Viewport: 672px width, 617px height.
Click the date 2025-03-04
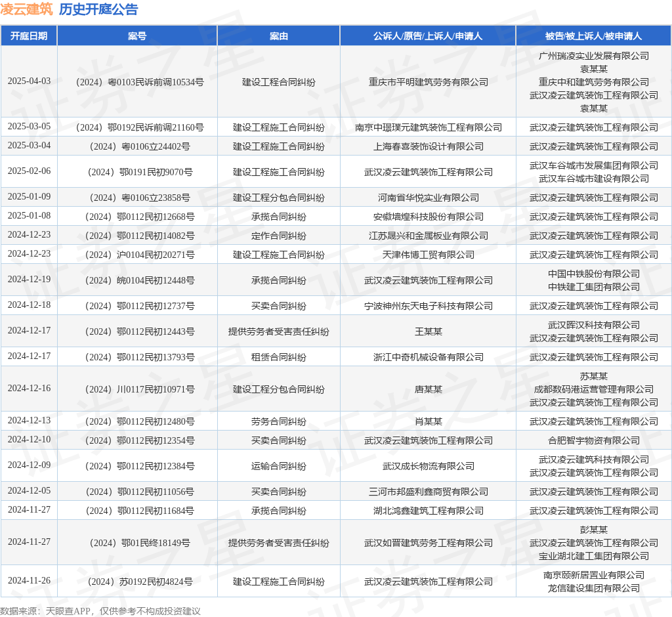tap(29, 145)
